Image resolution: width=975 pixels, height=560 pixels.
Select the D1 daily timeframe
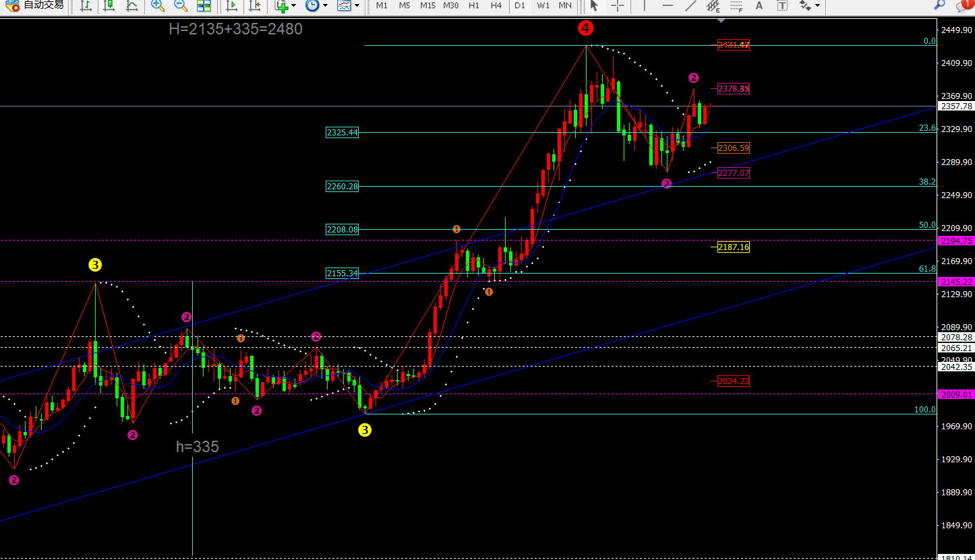click(x=519, y=5)
